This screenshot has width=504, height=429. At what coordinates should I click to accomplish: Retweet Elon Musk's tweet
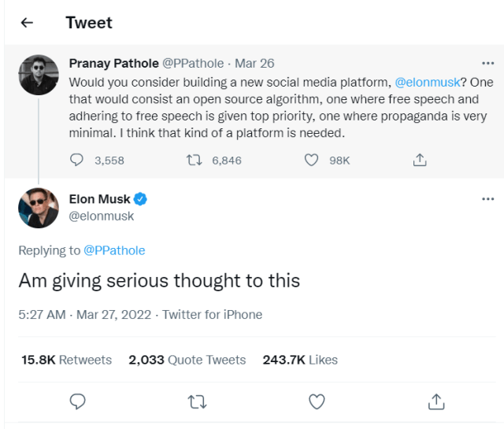pos(197,401)
